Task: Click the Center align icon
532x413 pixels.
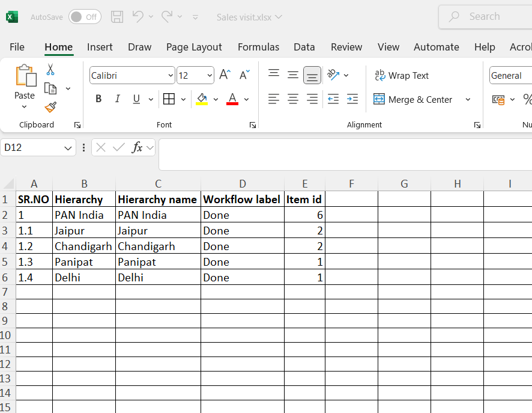Action: tap(293, 99)
